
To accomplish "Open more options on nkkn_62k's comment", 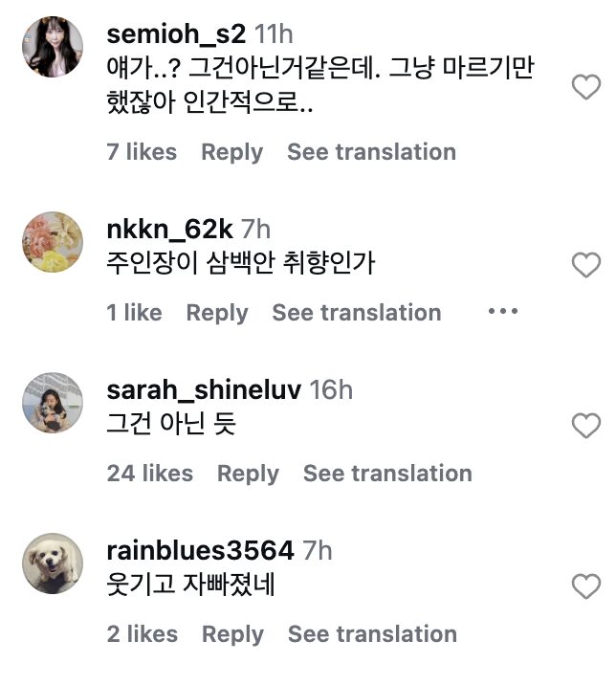I will 502,312.
